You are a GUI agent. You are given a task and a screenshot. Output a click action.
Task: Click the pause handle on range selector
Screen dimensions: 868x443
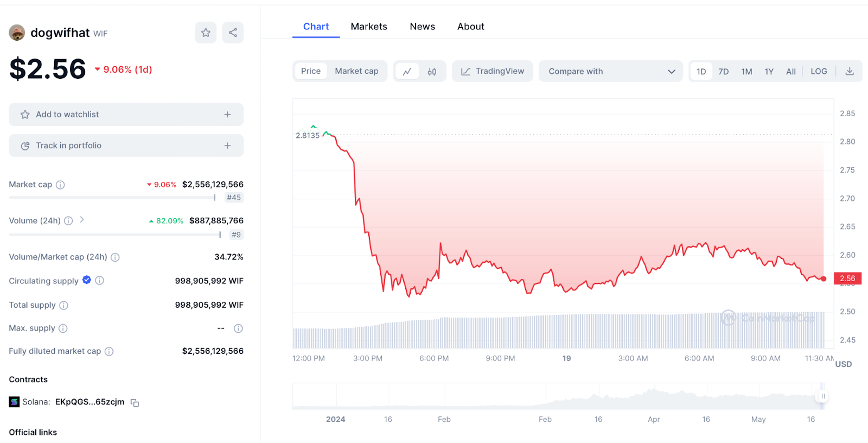823,396
